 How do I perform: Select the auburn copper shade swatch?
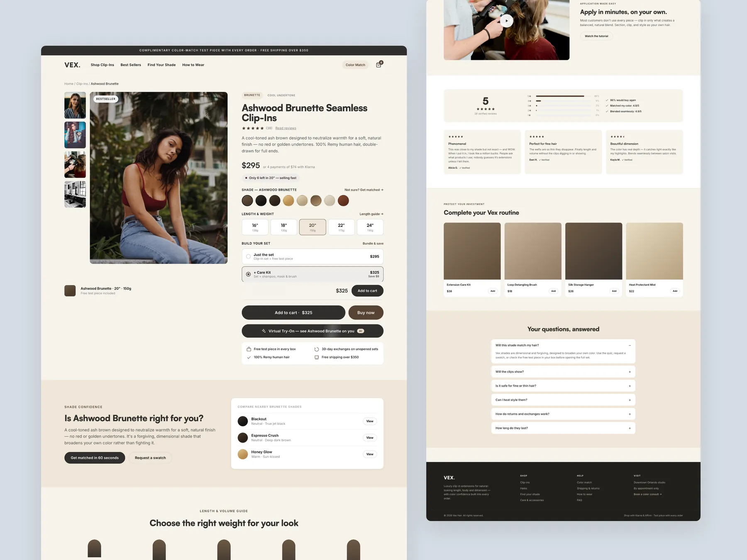[x=343, y=201]
